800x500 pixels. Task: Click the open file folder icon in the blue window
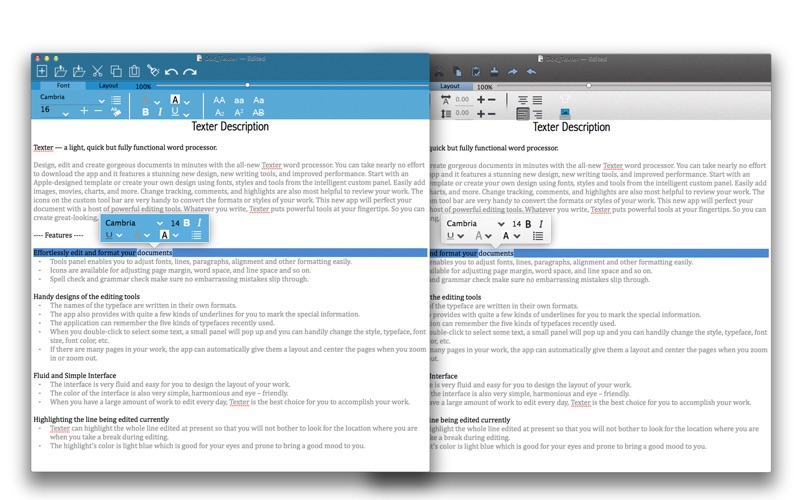pos(60,71)
